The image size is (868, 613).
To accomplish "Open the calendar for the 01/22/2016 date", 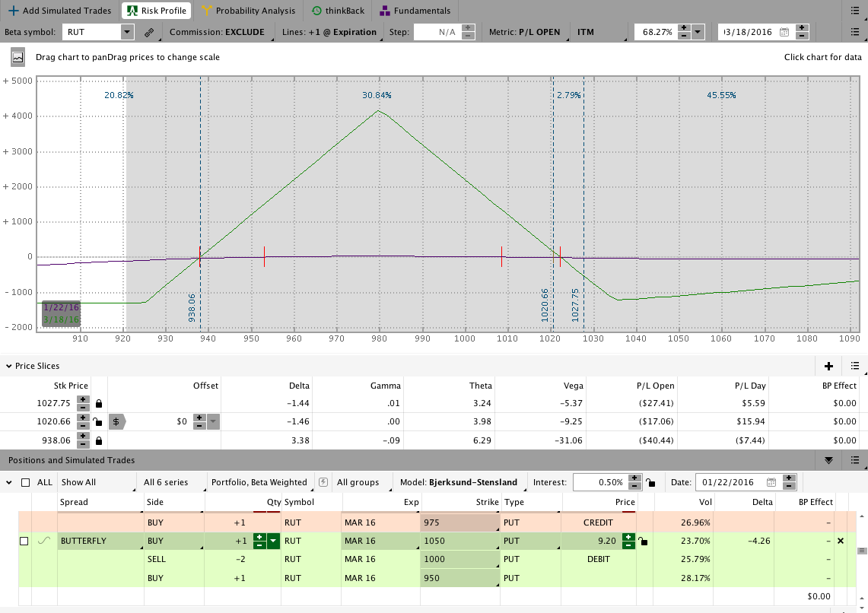I will click(771, 482).
